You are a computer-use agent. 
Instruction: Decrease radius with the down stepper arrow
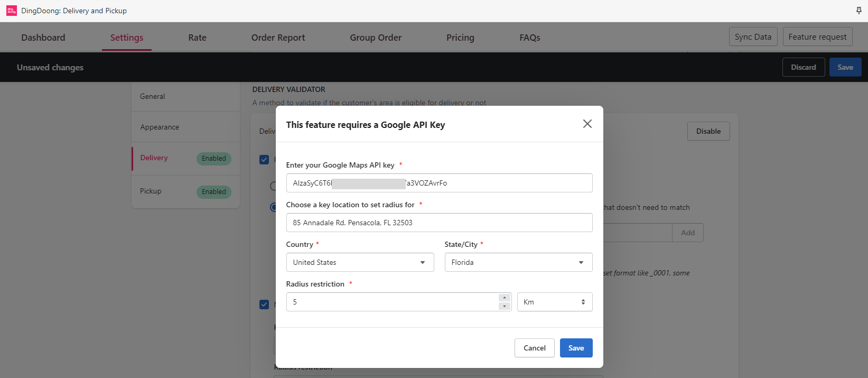coord(505,306)
